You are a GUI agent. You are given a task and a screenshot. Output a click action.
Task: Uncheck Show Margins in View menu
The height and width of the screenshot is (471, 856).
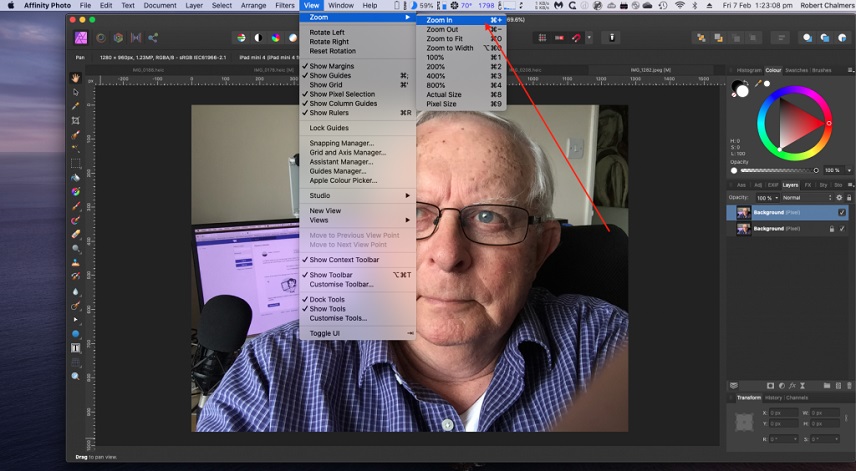pos(332,66)
